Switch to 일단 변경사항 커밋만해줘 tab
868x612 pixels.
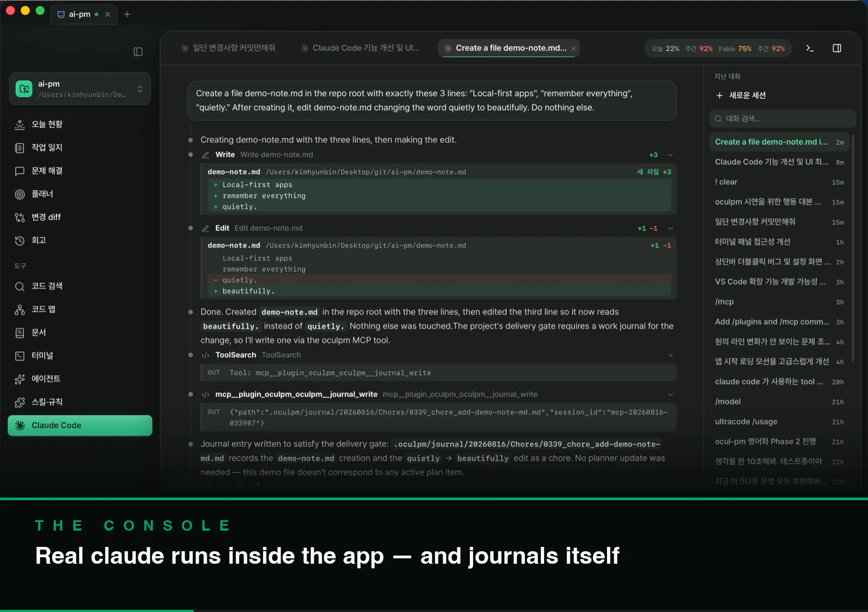tap(228, 48)
